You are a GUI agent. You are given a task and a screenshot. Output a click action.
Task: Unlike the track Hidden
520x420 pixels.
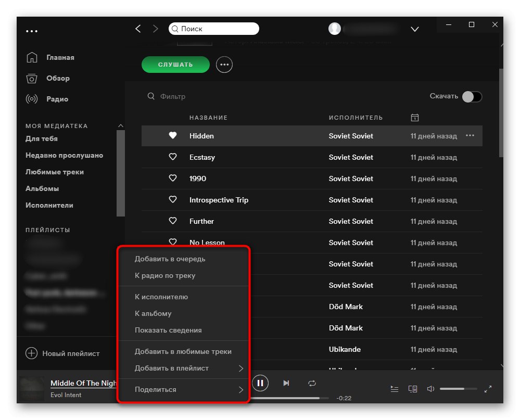click(x=173, y=135)
